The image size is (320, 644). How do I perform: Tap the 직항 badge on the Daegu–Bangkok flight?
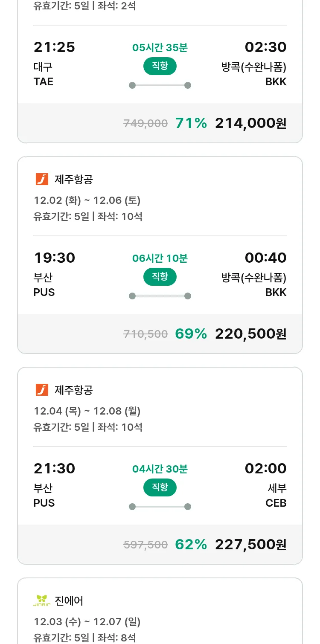pyautogui.click(x=160, y=66)
